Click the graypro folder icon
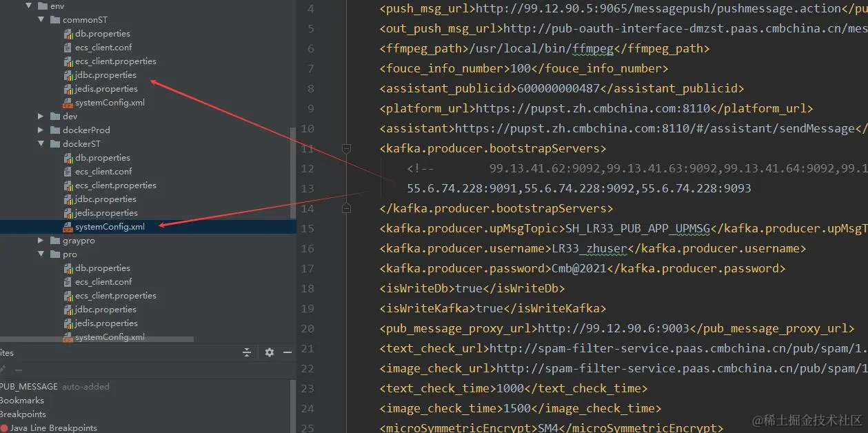Image resolution: width=868 pixels, height=433 pixels. [x=55, y=241]
